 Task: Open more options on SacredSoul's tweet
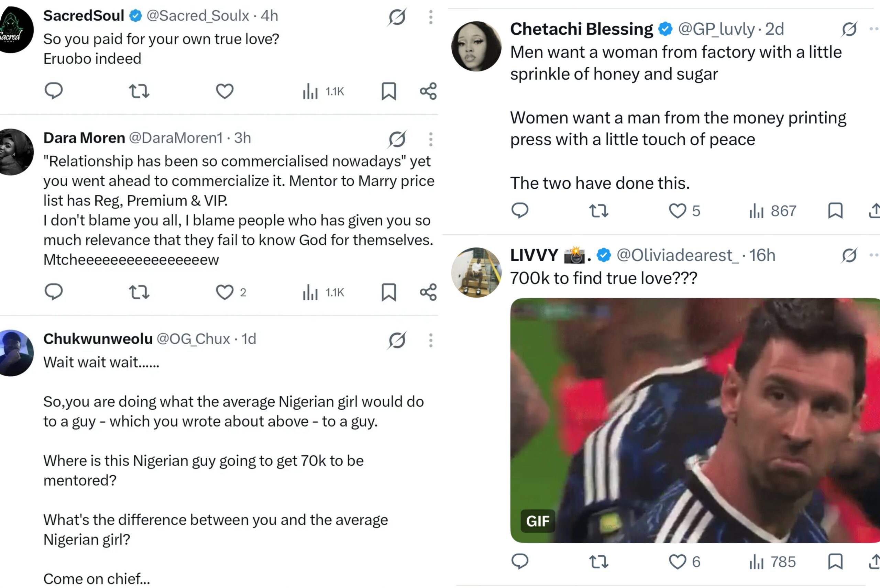[431, 17]
